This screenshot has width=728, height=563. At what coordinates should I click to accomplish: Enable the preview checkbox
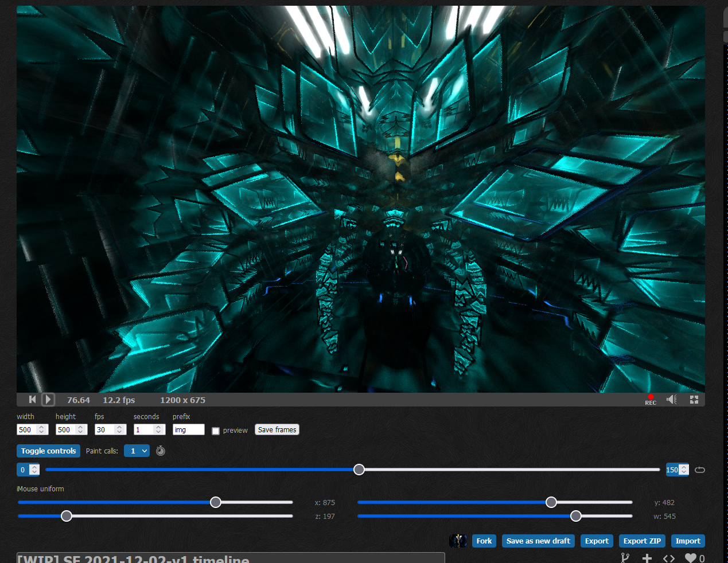(216, 431)
